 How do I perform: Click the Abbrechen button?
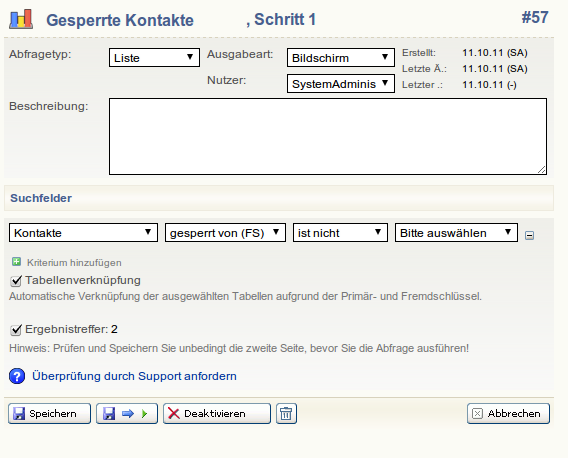tap(508, 413)
